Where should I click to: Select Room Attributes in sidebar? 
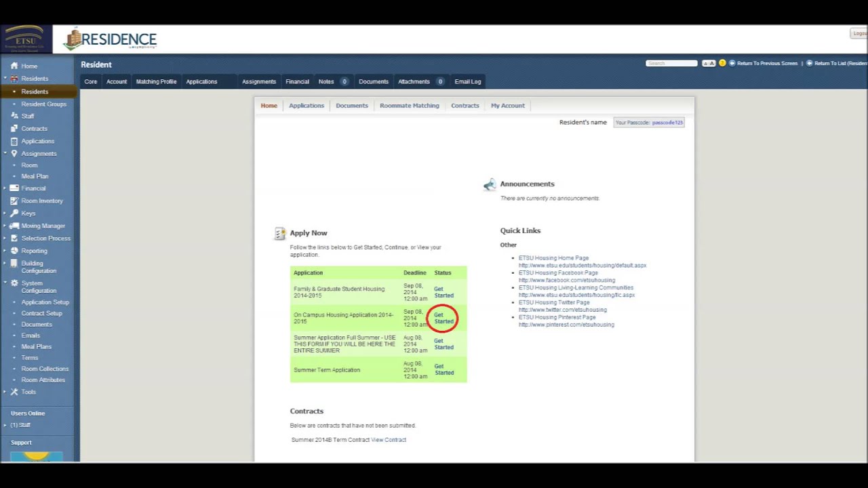click(43, 380)
